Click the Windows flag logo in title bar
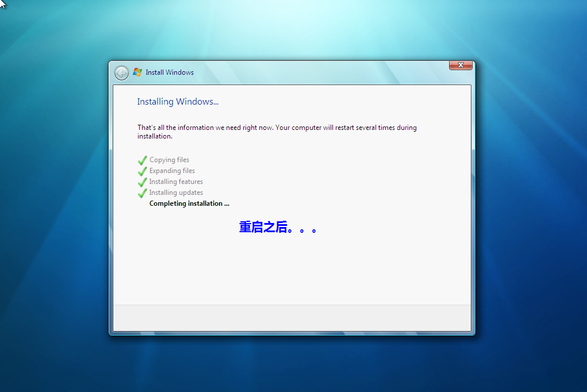 click(x=137, y=72)
